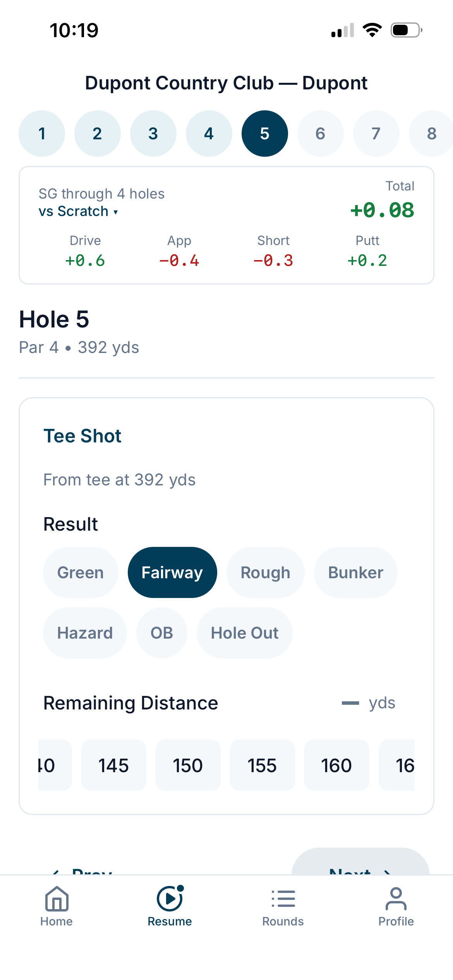
Task: Switch to hole 4 tab circle
Action: point(209,133)
